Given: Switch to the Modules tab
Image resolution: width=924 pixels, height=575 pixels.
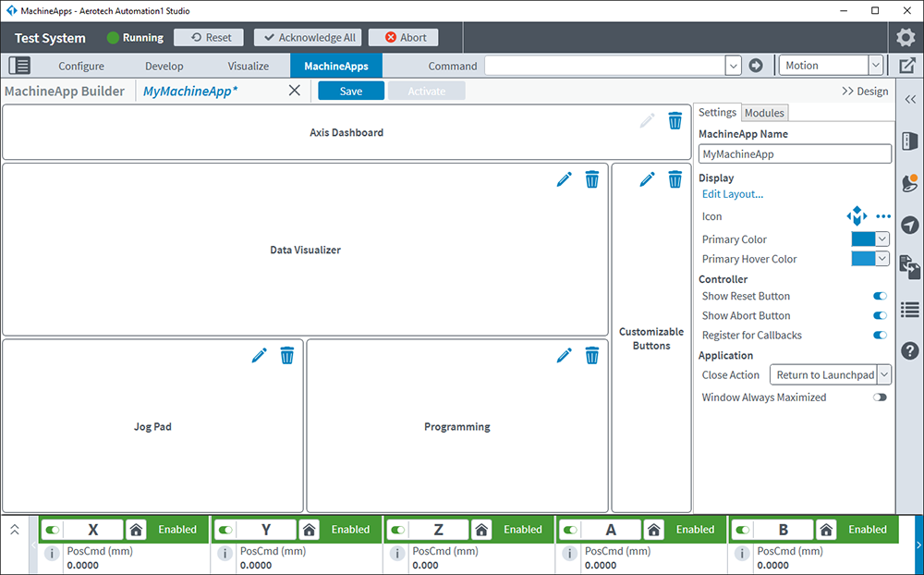Looking at the screenshot, I should 764,113.
